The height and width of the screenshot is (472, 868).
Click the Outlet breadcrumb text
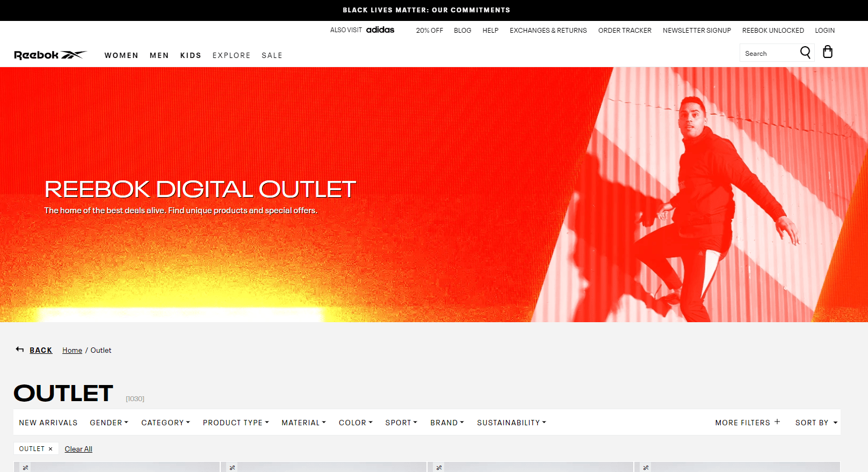[101, 350]
